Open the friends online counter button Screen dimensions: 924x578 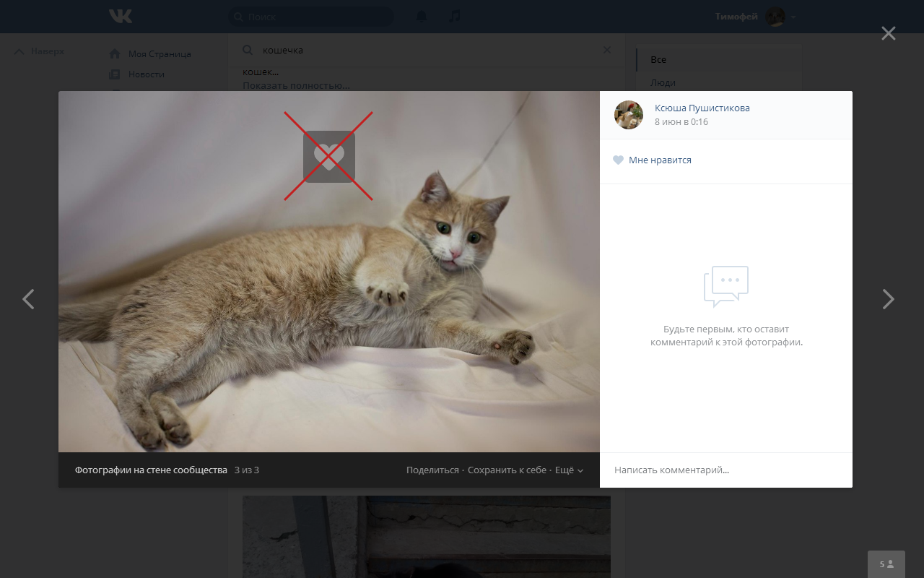pyautogui.click(x=886, y=564)
